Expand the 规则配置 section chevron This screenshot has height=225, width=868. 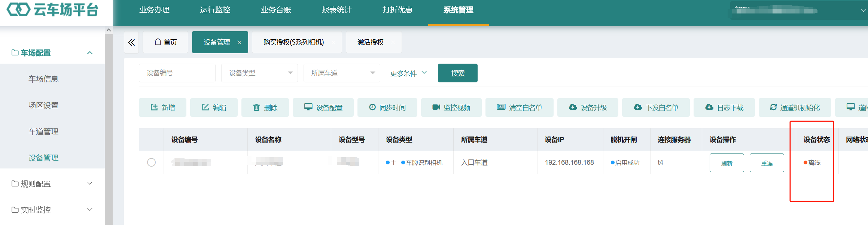pyautogui.click(x=90, y=183)
